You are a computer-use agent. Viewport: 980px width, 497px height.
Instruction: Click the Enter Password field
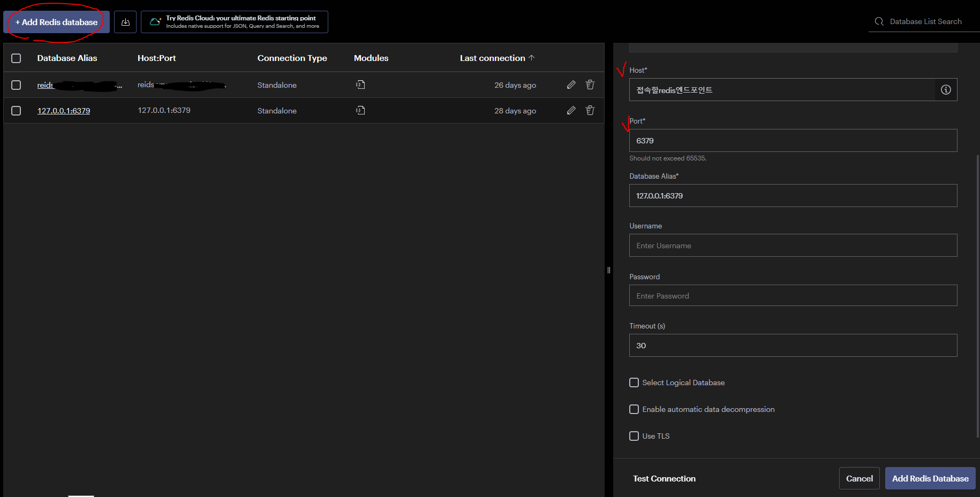tap(793, 295)
